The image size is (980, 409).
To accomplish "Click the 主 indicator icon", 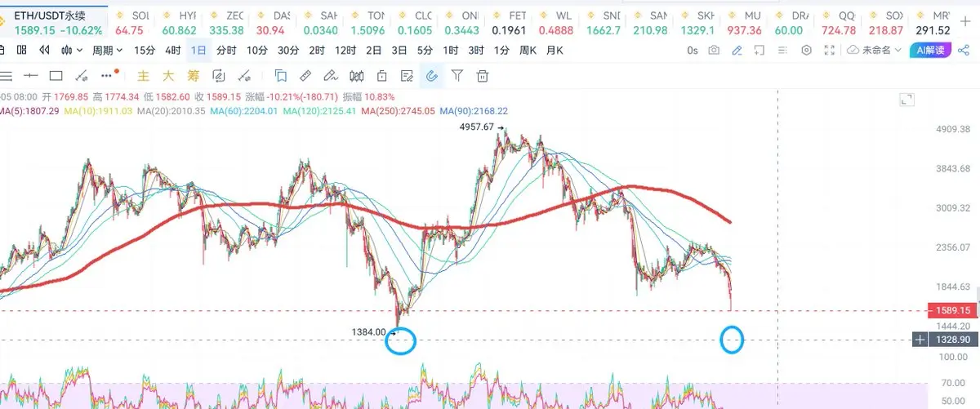I will (143, 77).
